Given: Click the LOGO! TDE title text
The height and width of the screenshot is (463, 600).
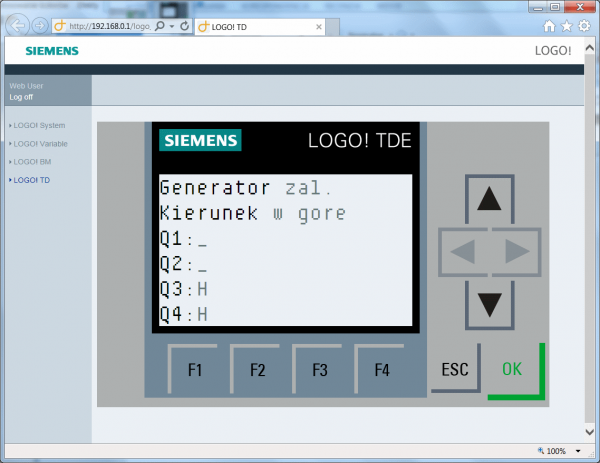Looking at the screenshot, I should pos(359,140).
